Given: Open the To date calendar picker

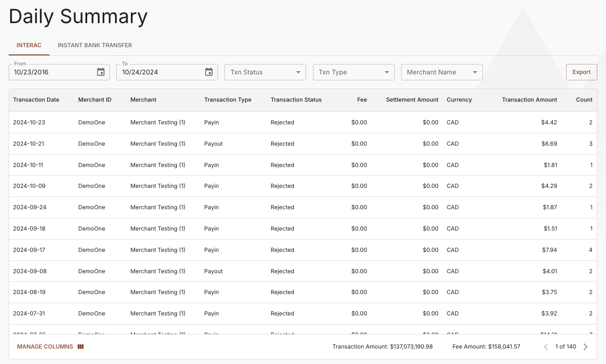Looking at the screenshot, I should click(209, 72).
